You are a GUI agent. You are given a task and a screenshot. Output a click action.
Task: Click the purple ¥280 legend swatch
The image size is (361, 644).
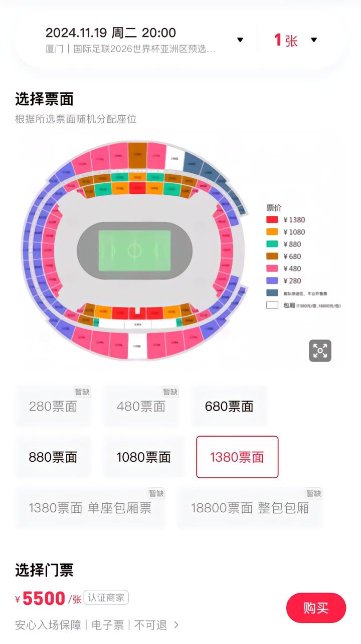pos(272,280)
